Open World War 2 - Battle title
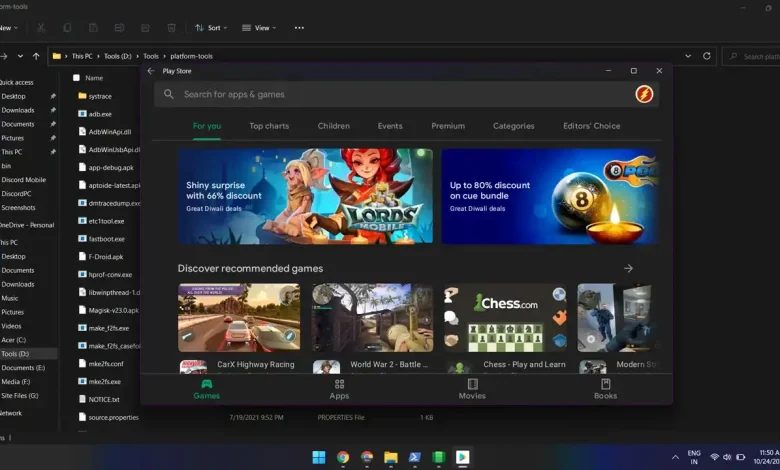 point(389,365)
